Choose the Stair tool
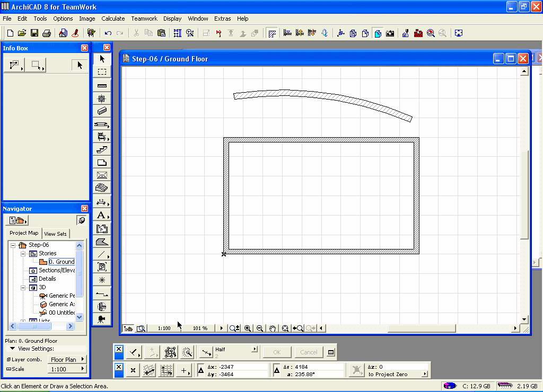Viewport: 543px width, 392px height. tap(102, 150)
